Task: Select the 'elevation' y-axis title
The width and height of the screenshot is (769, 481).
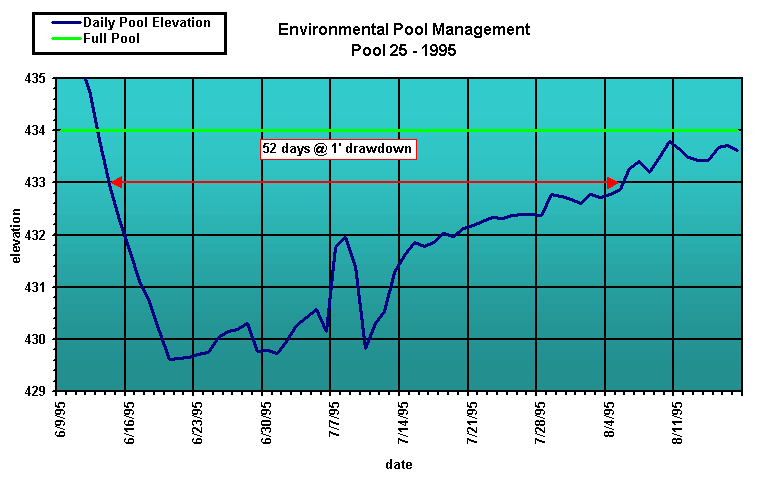Action: pos(16,236)
